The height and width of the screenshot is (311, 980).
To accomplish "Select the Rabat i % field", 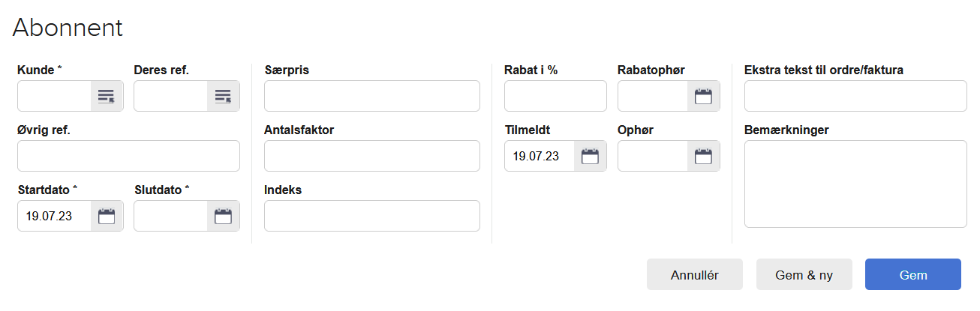I will [x=555, y=96].
